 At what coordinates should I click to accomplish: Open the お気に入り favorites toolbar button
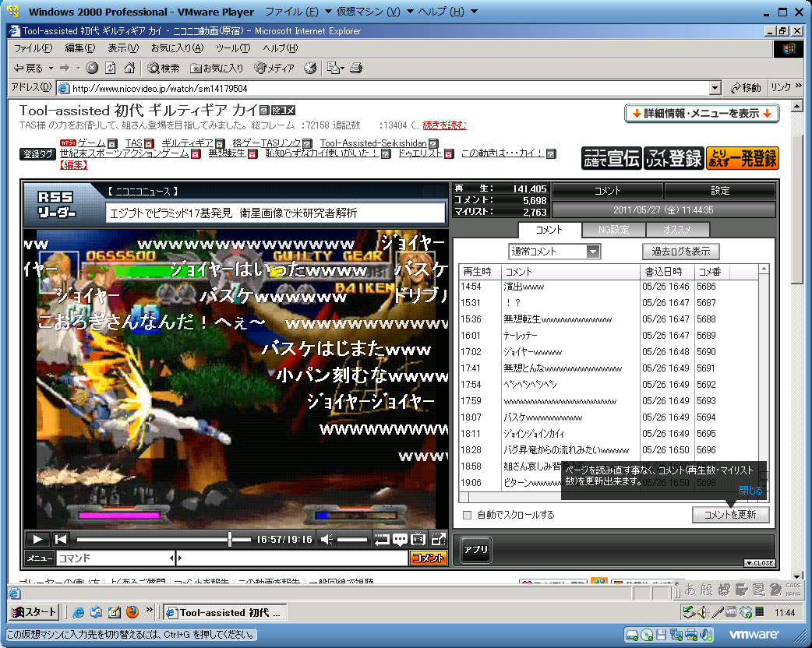[216, 68]
